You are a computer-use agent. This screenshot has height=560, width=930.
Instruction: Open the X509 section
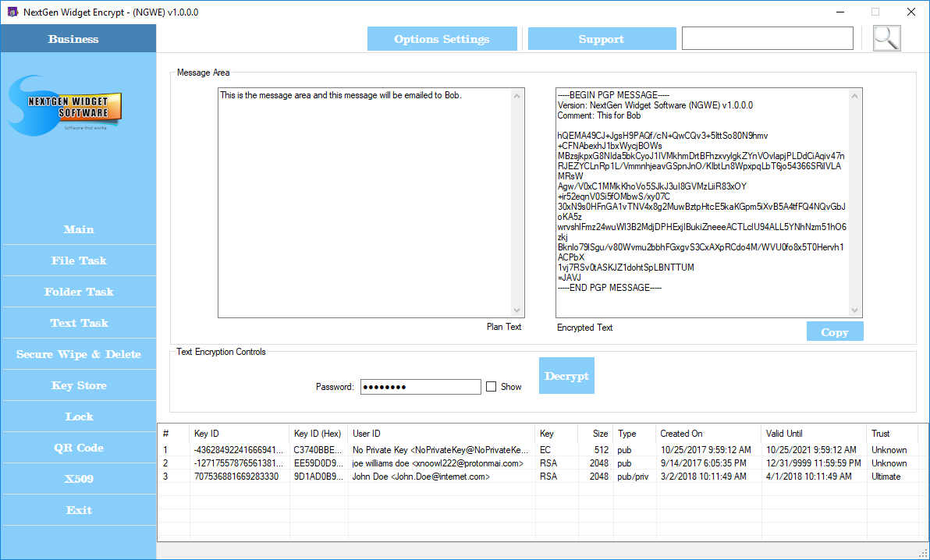point(79,479)
